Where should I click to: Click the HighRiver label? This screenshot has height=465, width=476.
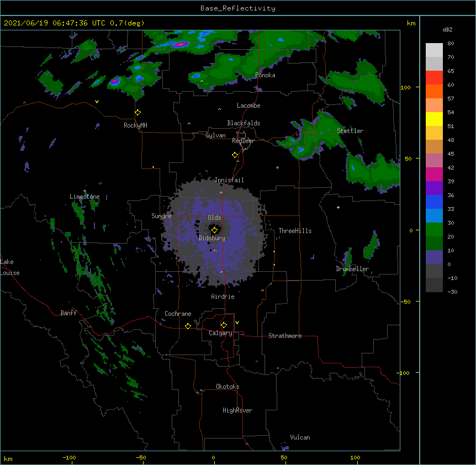(x=237, y=410)
